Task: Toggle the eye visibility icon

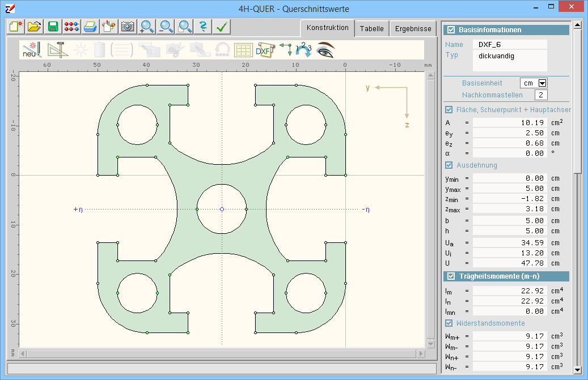Action: (325, 50)
